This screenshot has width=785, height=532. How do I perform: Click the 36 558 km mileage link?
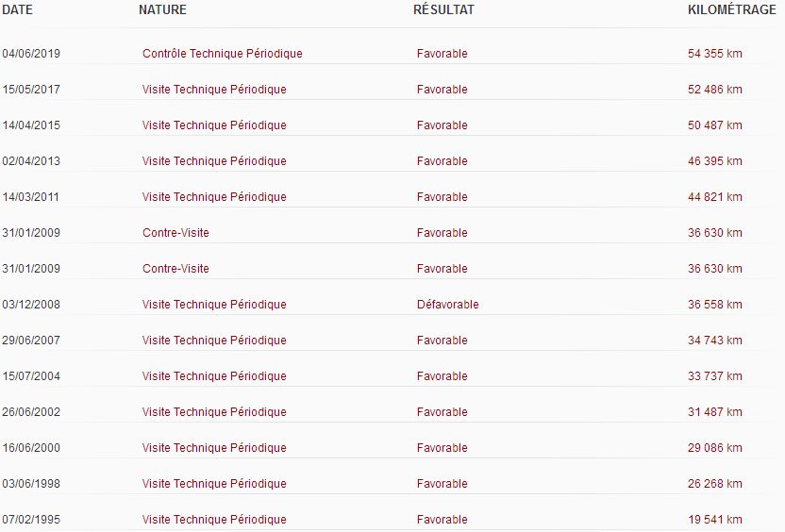tap(714, 305)
